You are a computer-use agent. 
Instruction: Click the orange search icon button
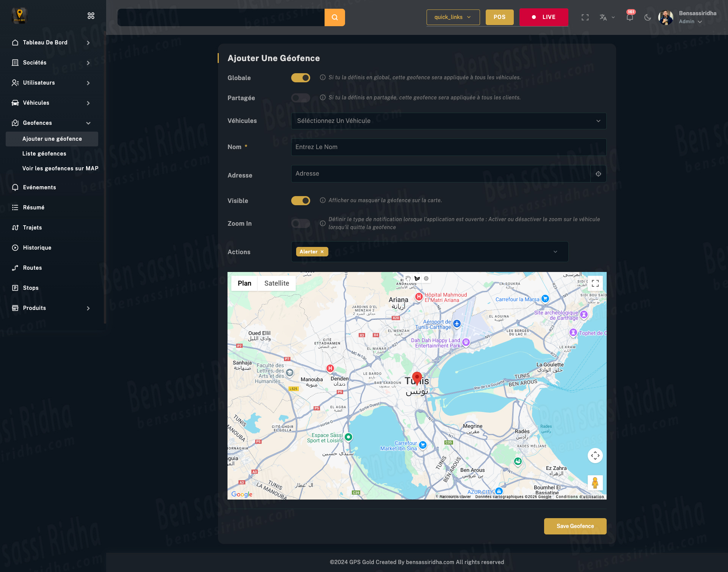click(x=334, y=17)
